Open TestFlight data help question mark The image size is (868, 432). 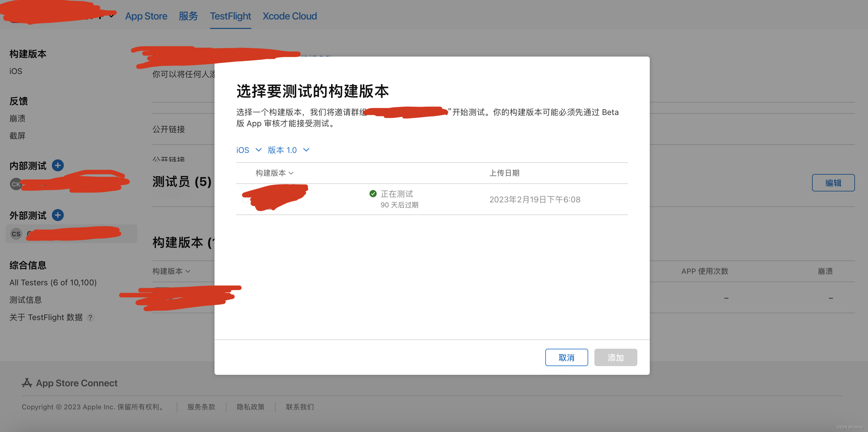tap(90, 317)
